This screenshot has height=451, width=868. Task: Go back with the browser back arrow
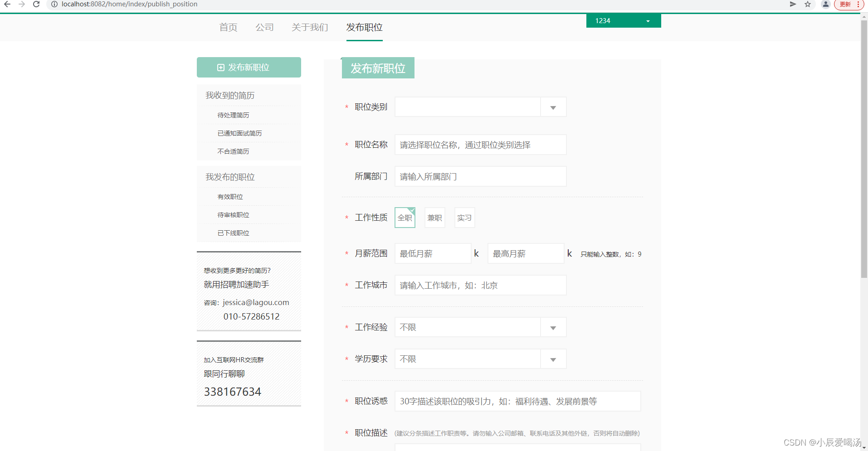pyautogui.click(x=7, y=4)
